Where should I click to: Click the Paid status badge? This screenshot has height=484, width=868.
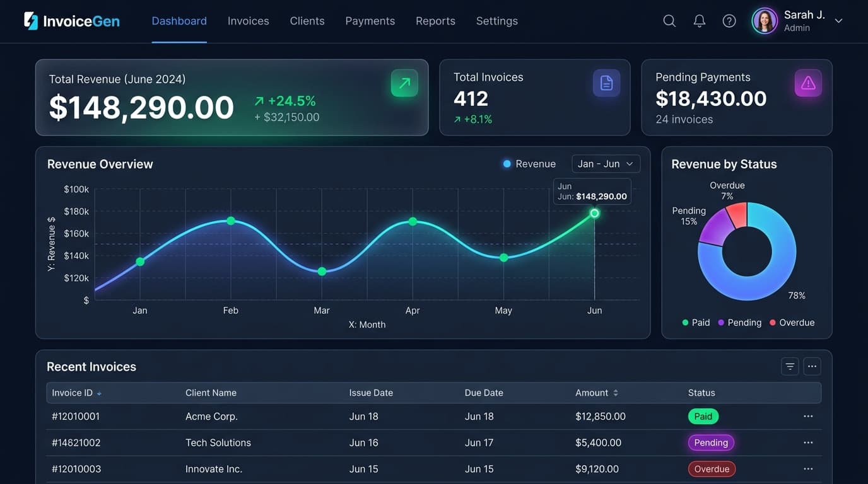click(703, 417)
